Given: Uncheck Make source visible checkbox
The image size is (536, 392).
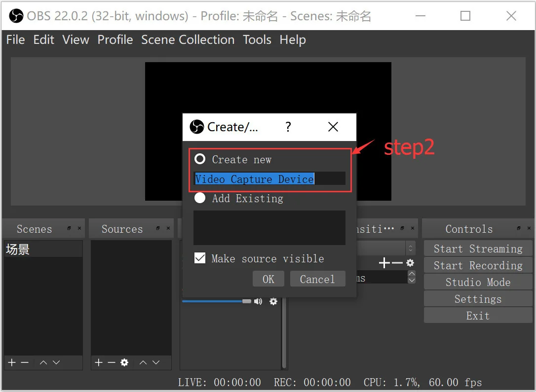Looking at the screenshot, I should pyautogui.click(x=200, y=258).
